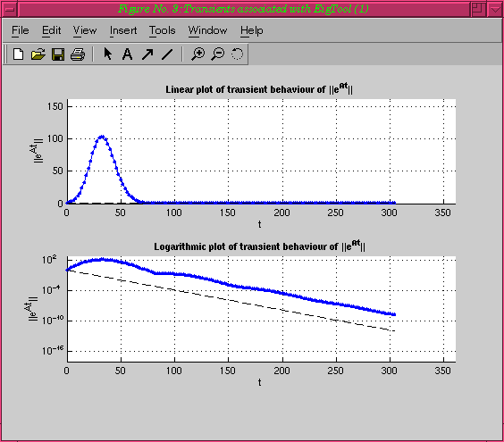The width and height of the screenshot is (504, 442).
Task: Select the Insert Line tool
Action: (x=167, y=54)
